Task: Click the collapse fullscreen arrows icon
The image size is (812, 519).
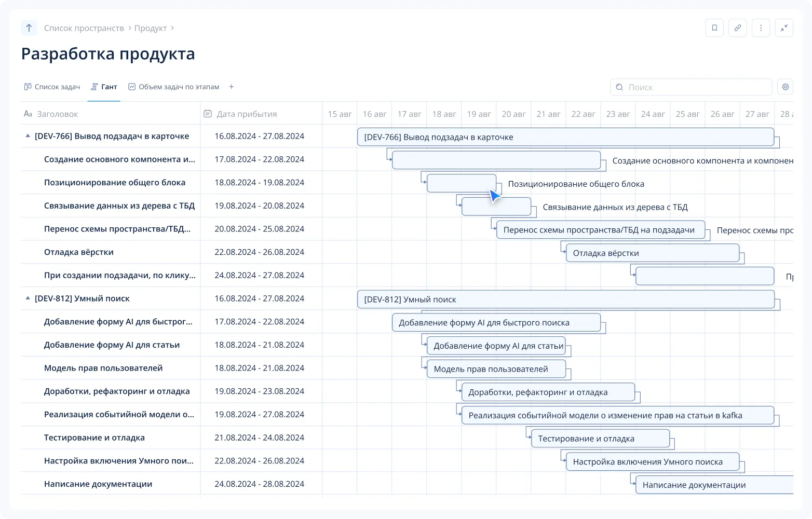Action: [x=784, y=28]
